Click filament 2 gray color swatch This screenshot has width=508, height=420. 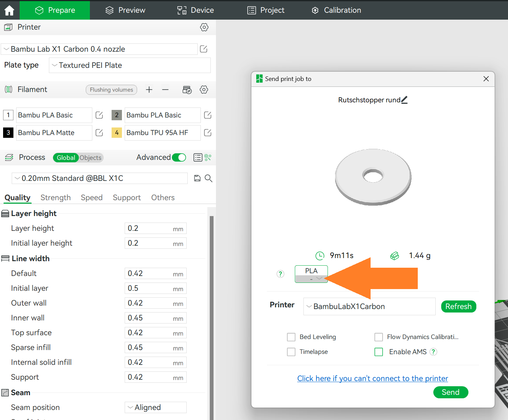coord(117,115)
